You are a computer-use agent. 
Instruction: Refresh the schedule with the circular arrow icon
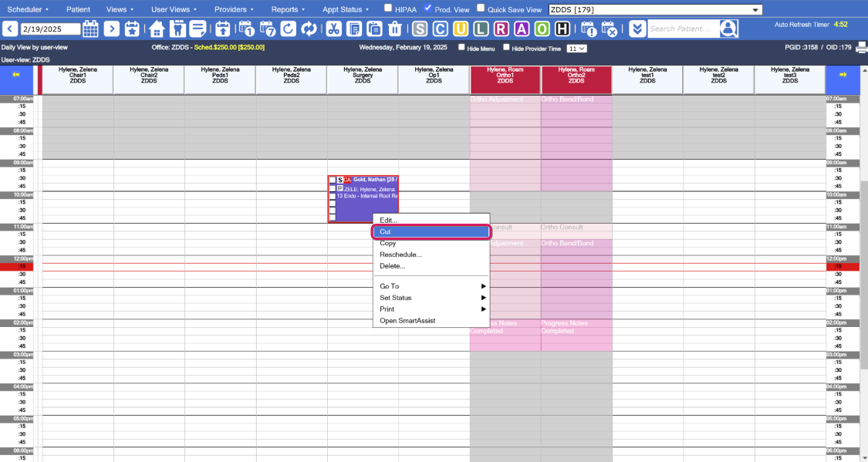click(288, 29)
